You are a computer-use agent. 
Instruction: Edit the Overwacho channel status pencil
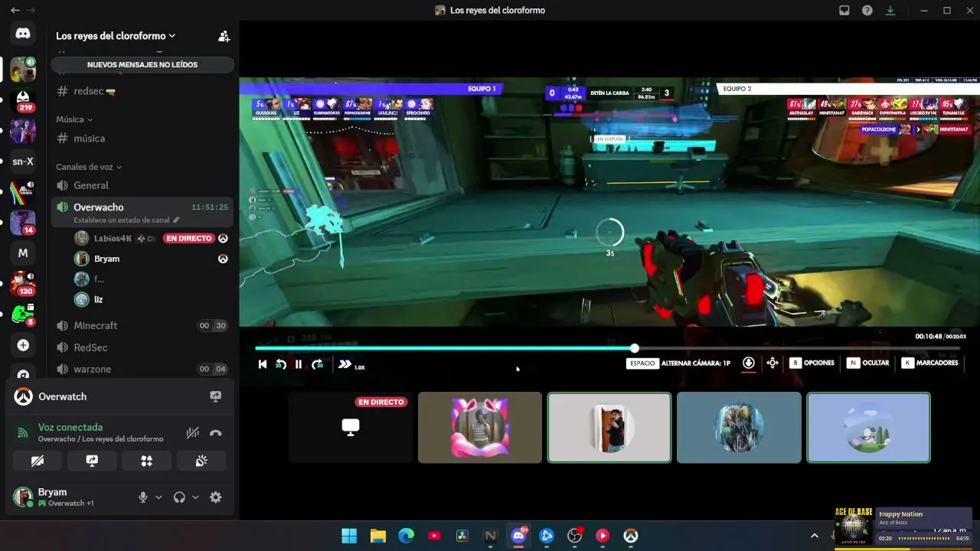pyautogui.click(x=176, y=220)
